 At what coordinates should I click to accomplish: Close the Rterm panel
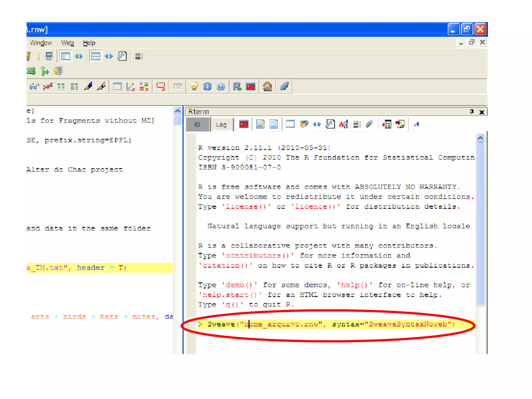click(x=482, y=112)
